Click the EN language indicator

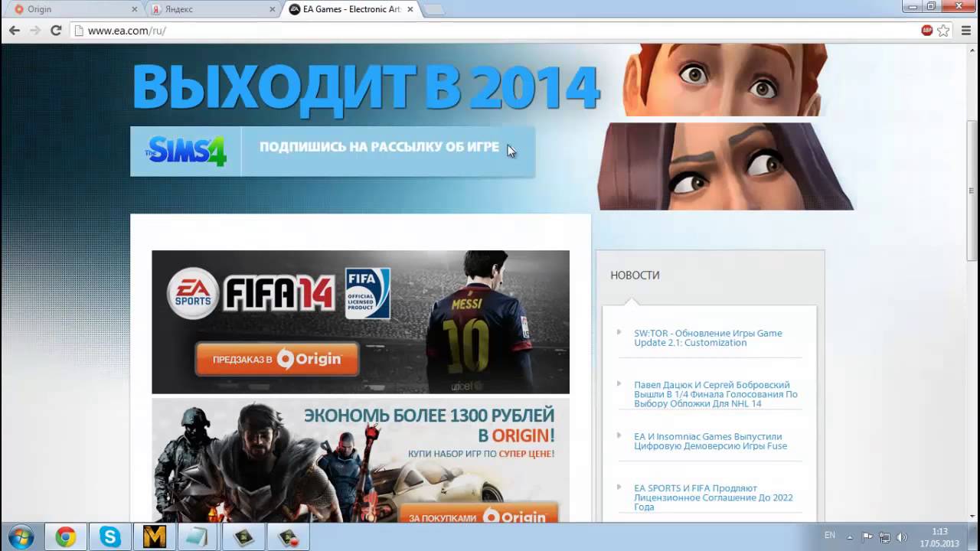830,536
